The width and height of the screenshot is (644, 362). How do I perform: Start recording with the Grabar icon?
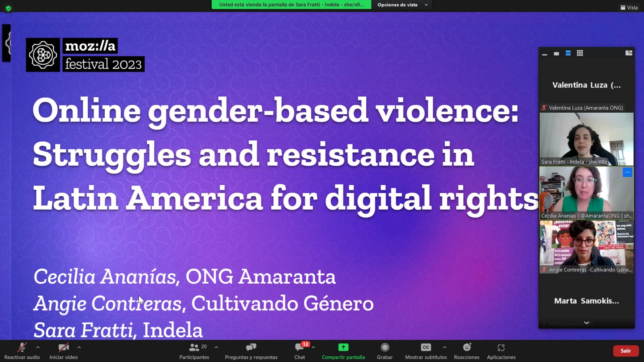click(385, 350)
